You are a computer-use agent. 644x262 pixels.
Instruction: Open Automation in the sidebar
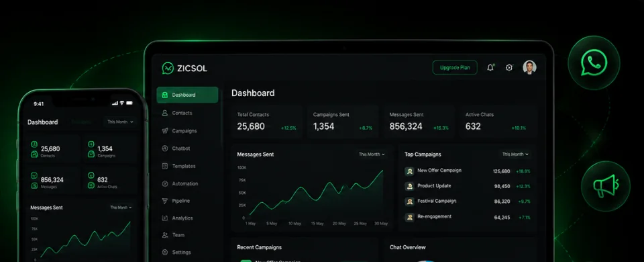187,184
